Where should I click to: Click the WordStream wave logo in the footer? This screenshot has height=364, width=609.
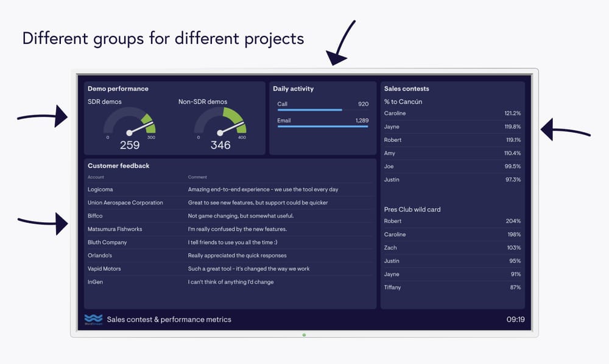click(x=93, y=319)
